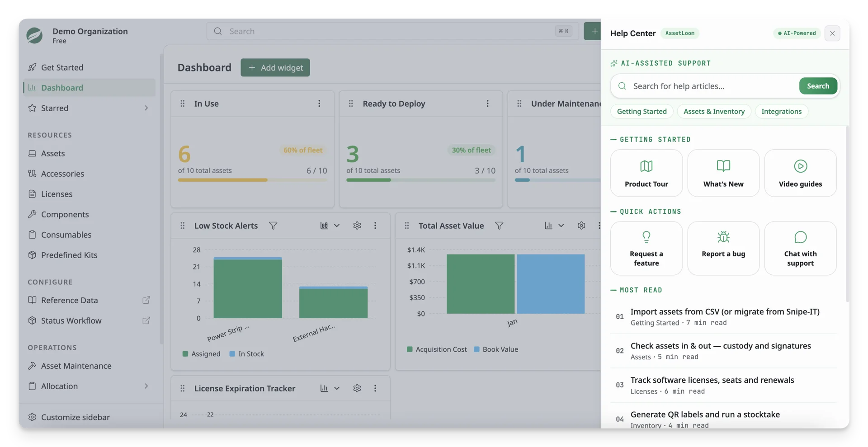Toggle Acquisition Cost legend series
This screenshot has width=868, height=447.
pyautogui.click(x=437, y=349)
